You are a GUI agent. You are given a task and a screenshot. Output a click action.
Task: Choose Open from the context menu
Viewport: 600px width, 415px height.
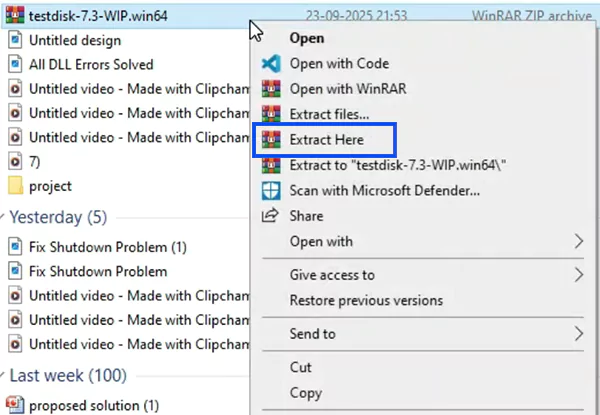click(307, 38)
